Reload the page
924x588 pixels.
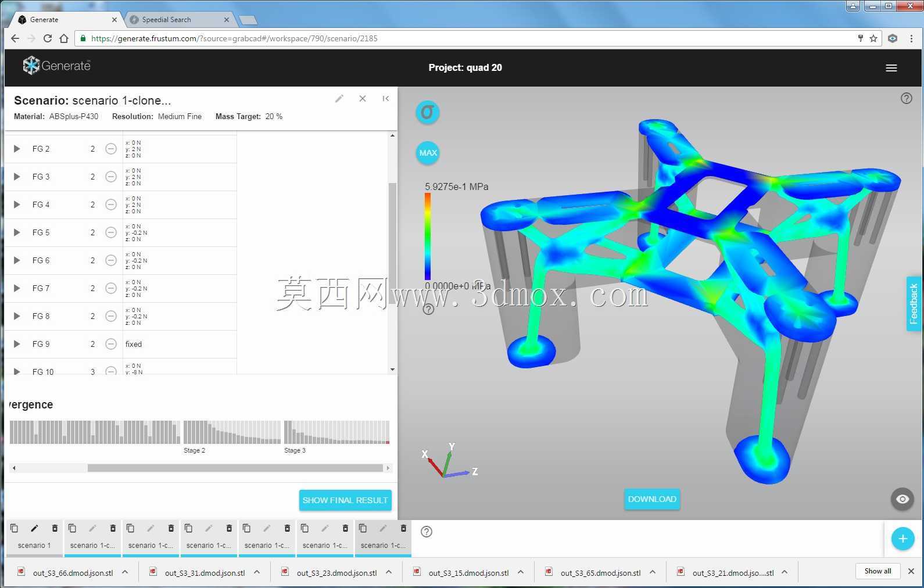pos(48,38)
